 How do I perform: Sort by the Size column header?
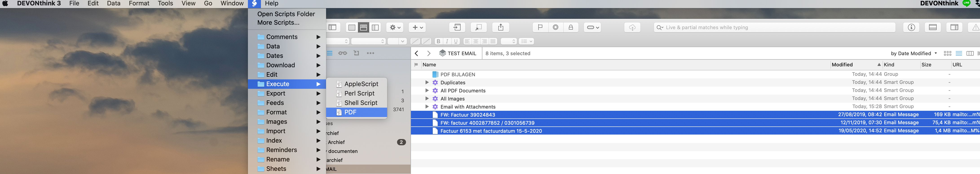coord(936,65)
